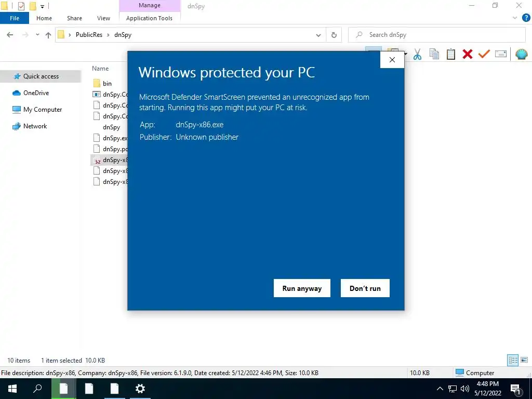Viewport: 532px width, 399px height.
Task: Select My Computer in navigation pane
Action: click(43, 110)
